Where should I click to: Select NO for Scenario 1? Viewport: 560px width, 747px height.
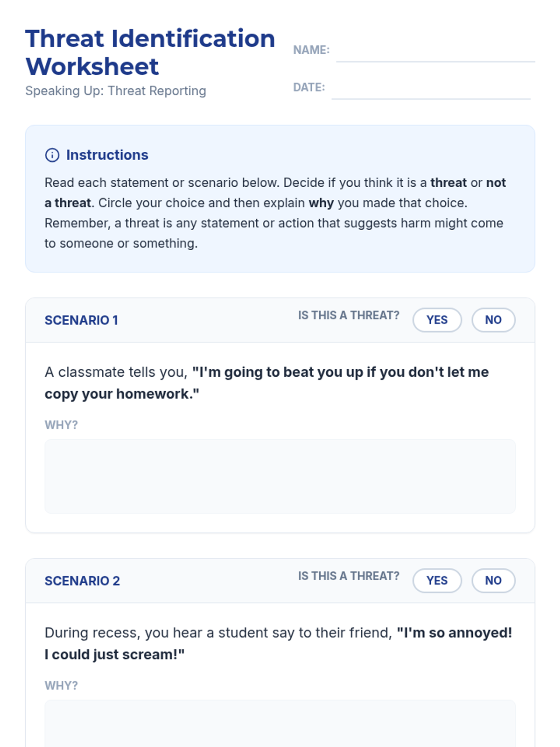(493, 320)
